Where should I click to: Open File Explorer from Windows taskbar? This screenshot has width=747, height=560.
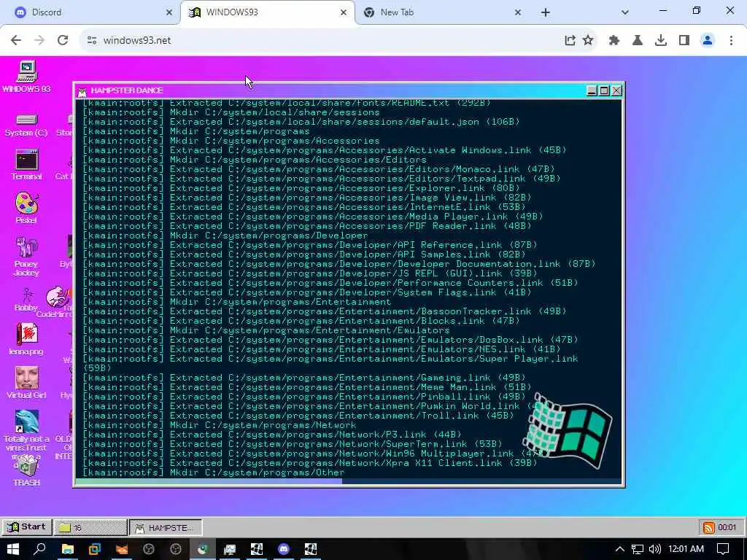click(x=68, y=549)
